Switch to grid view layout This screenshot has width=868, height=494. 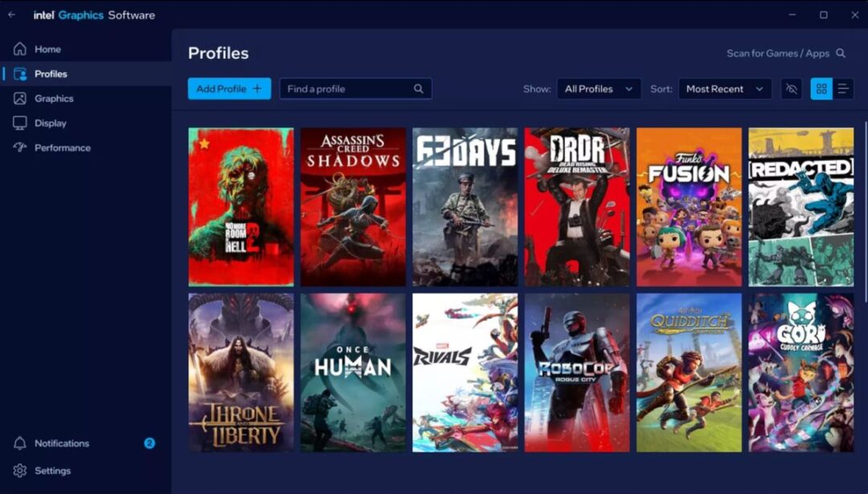click(821, 89)
